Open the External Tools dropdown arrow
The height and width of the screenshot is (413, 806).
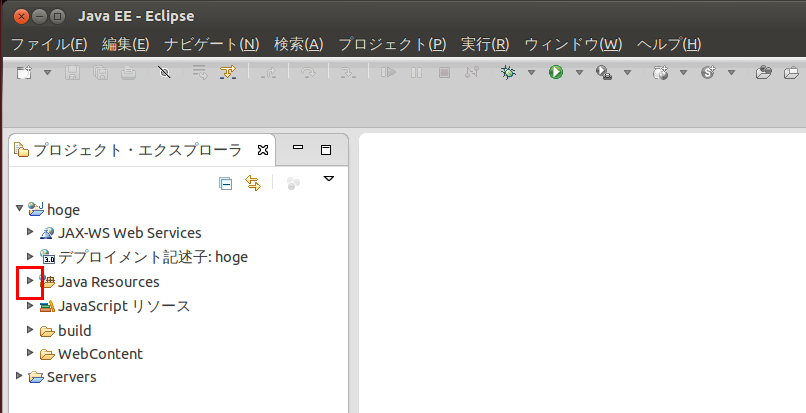point(627,73)
